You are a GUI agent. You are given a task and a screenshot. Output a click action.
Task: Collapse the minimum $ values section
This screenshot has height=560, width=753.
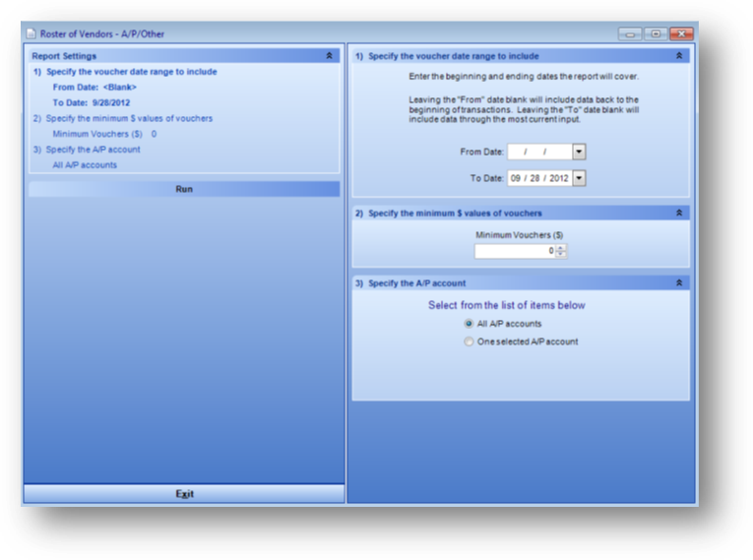pos(679,213)
